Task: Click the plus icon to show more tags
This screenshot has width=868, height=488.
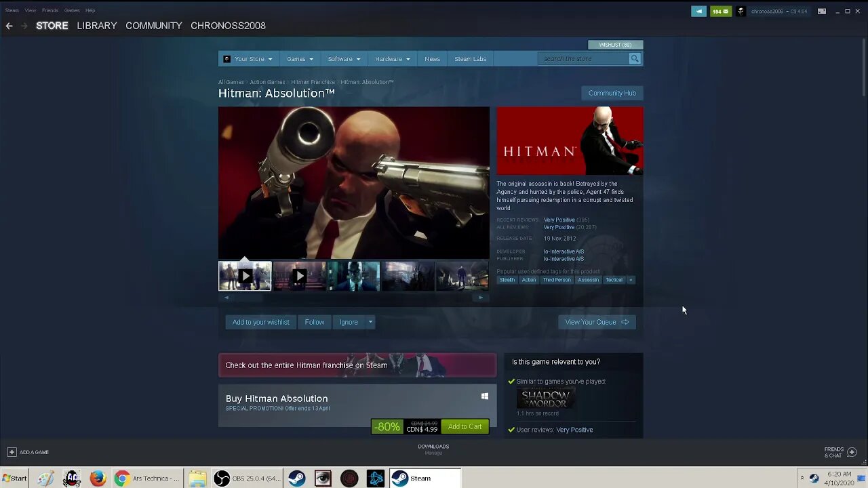Action: coord(631,280)
